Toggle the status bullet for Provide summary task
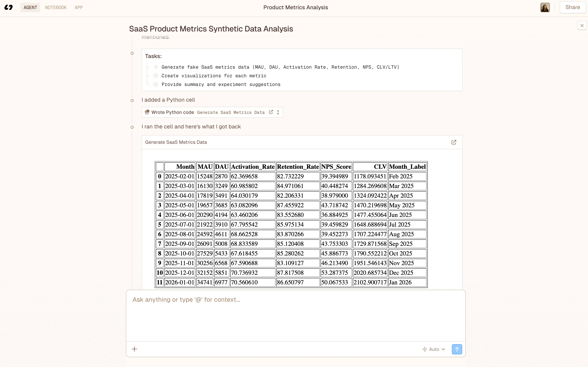588x367 pixels. 156,84
